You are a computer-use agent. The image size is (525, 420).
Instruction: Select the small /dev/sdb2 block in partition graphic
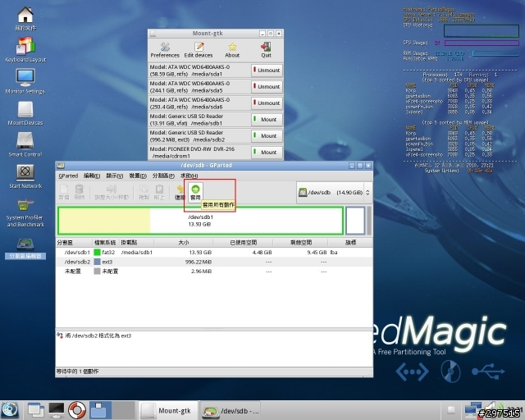pos(355,221)
